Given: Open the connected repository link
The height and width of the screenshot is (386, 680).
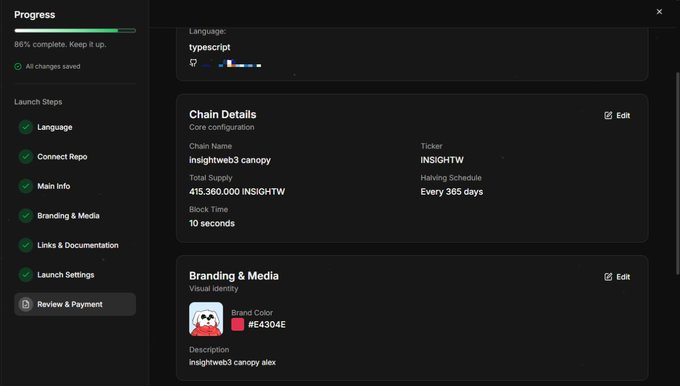Looking at the screenshot, I should pos(232,64).
